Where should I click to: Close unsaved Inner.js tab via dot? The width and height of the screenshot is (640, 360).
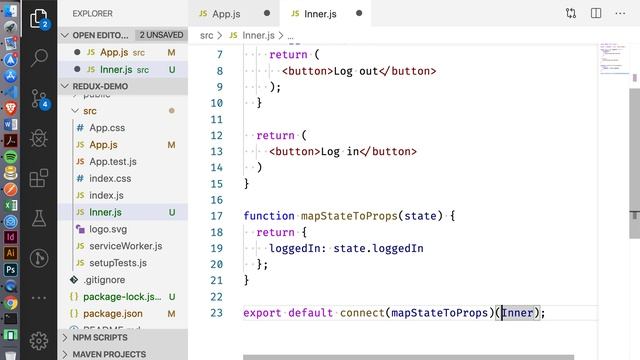click(x=359, y=13)
